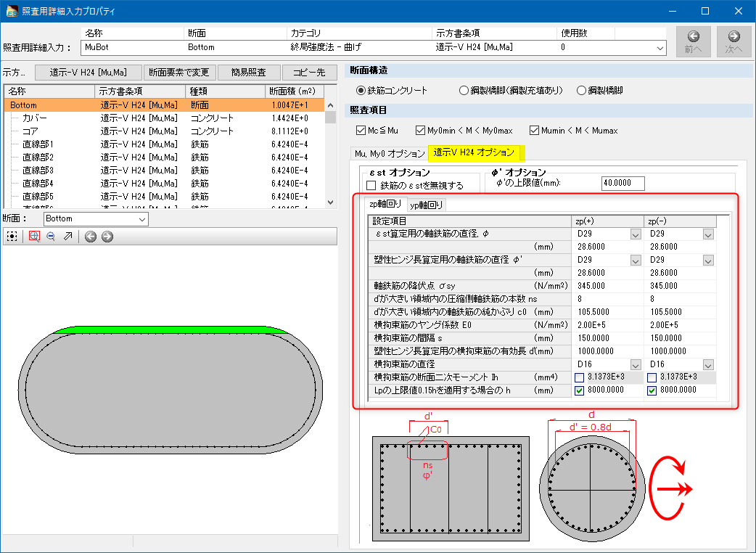Select the 鉄筋コンクリート radio button

click(x=361, y=90)
